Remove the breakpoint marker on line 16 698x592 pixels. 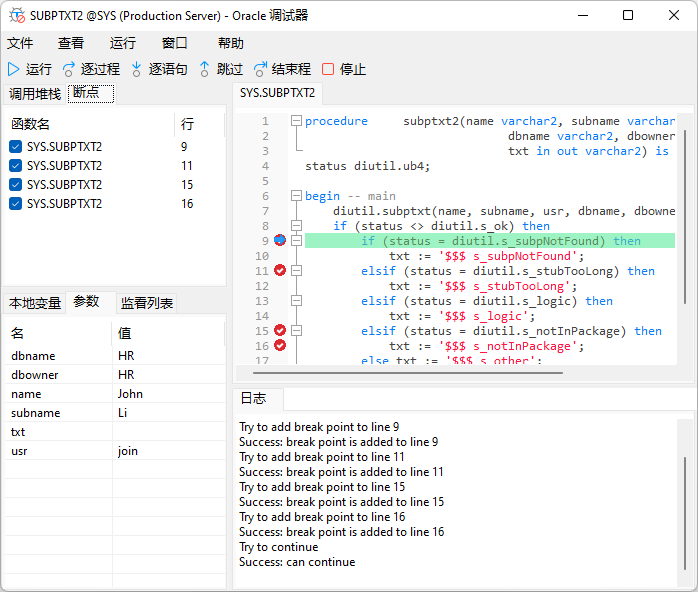[x=280, y=346]
